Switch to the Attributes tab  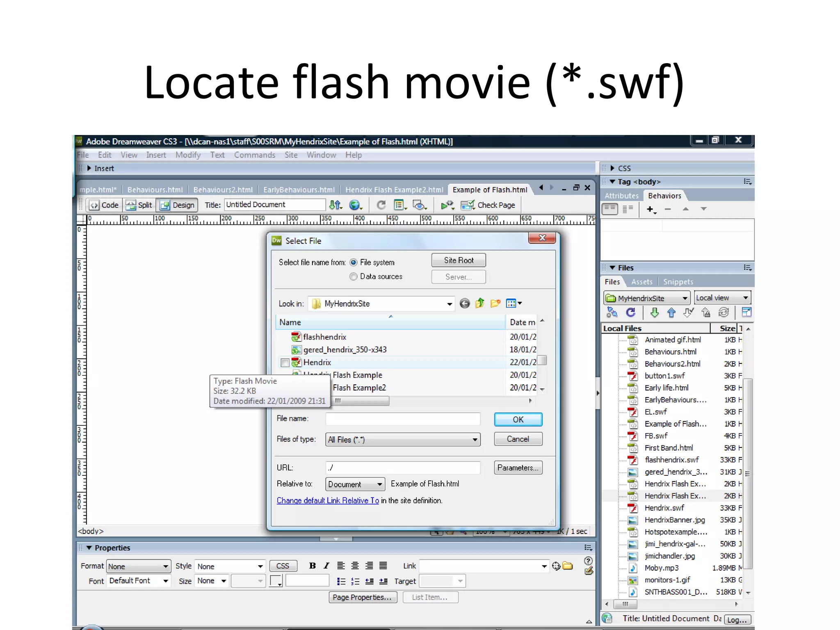621,196
